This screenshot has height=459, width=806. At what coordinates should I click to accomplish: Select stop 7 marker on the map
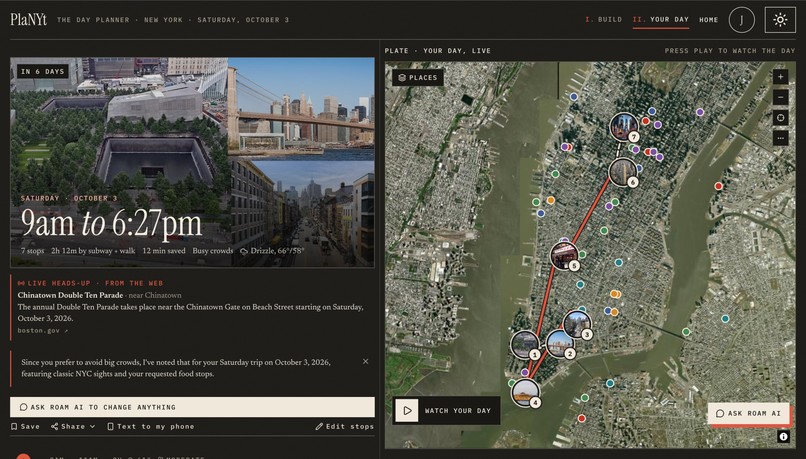tap(625, 127)
